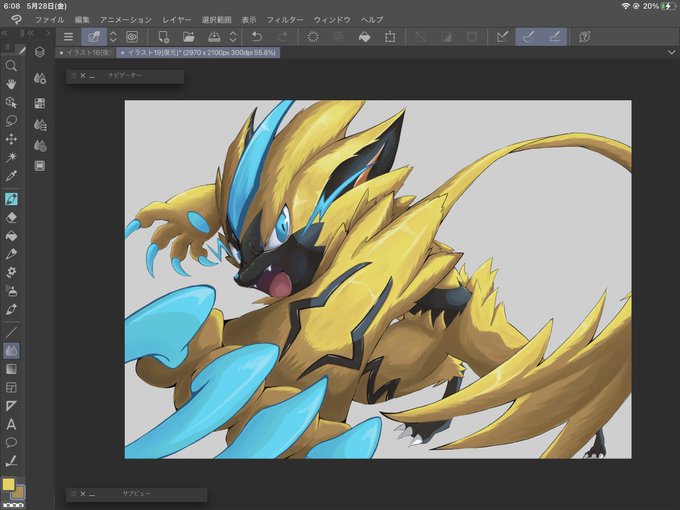The width and height of the screenshot is (680, 510).
Task: Open the Brush Size droplets icon
Action: [x=40, y=146]
